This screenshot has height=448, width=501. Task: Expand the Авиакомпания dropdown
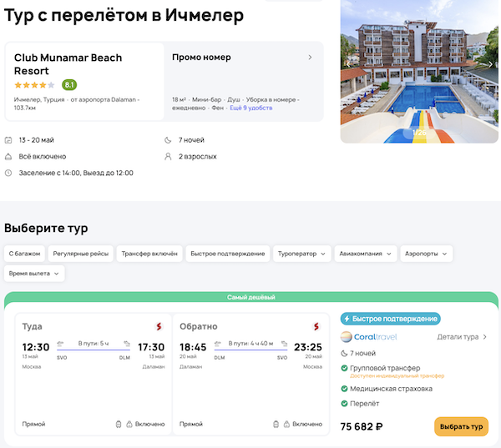coord(366,254)
